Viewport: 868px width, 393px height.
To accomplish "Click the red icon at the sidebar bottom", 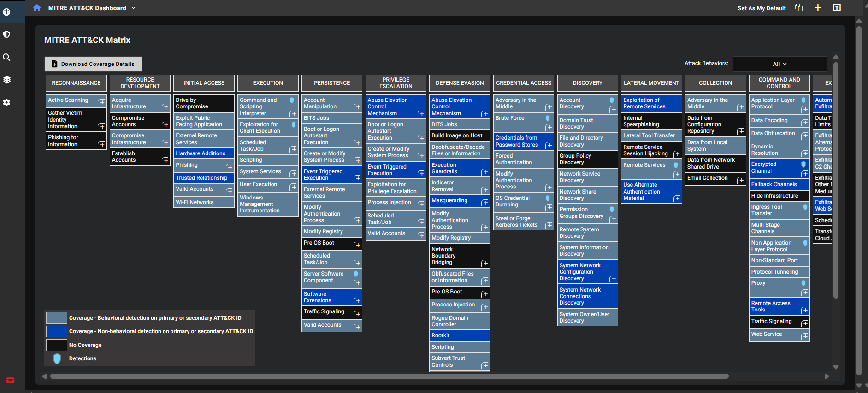I will (10, 380).
